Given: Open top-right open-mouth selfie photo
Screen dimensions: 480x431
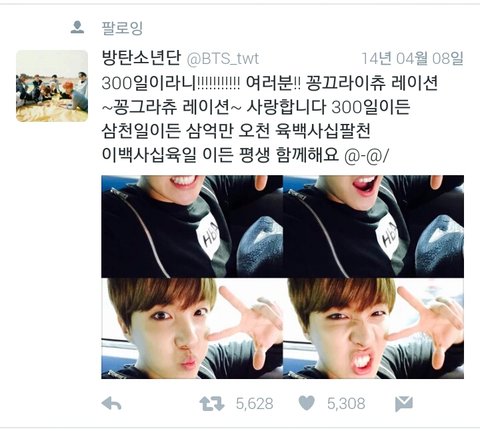Looking at the screenshot, I should [x=373, y=226].
